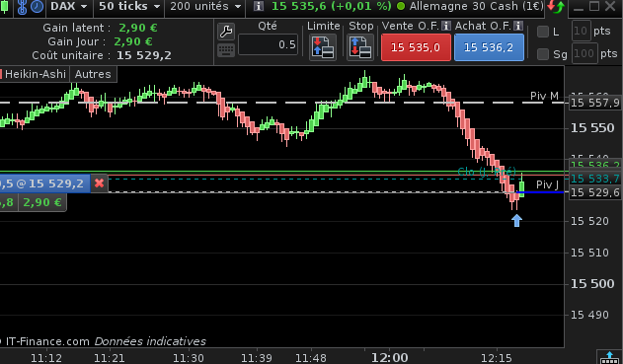
Task: Click the green market status dot
Action: pos(401,6)
